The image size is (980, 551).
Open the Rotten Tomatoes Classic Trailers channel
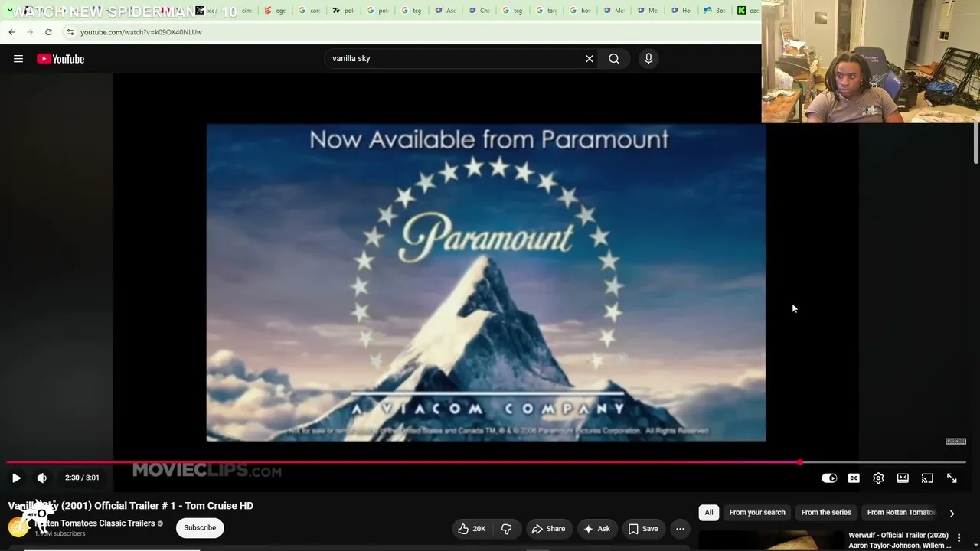click(95, 523)
